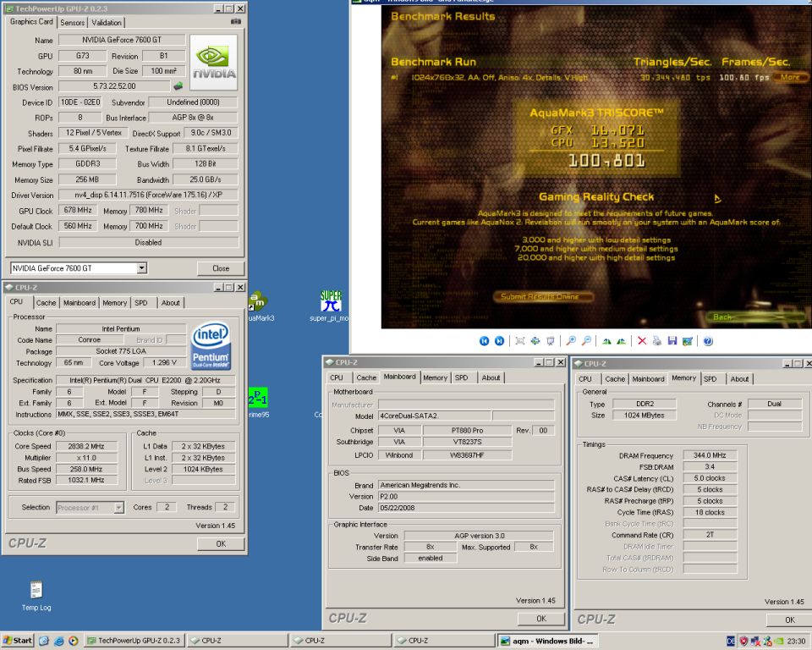Go to the next image in picture viewer
Image resolution: width=812 pixels, height=650 pixels.
(x=499, y=340)
